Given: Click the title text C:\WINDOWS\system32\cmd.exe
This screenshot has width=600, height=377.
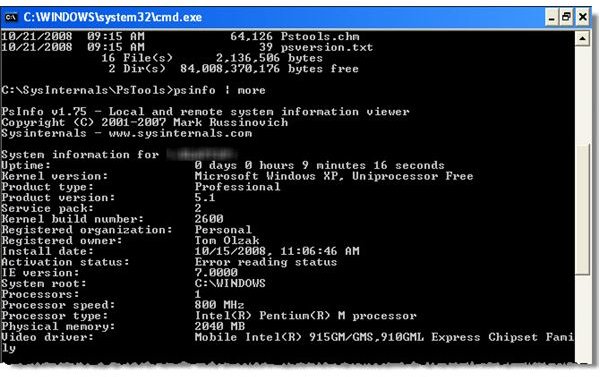Looking at the screenshot, I should [x=112, y=17].
